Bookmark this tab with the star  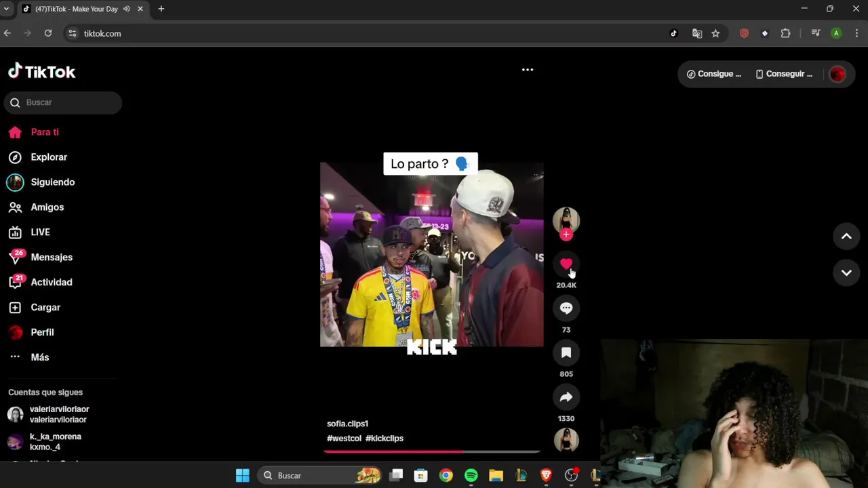click(715, 33)
